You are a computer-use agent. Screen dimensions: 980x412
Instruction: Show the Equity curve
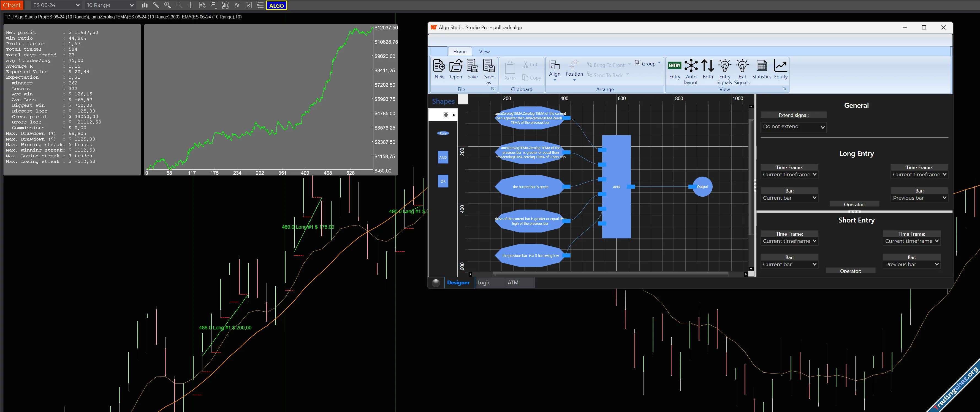(x=780, y=67)
